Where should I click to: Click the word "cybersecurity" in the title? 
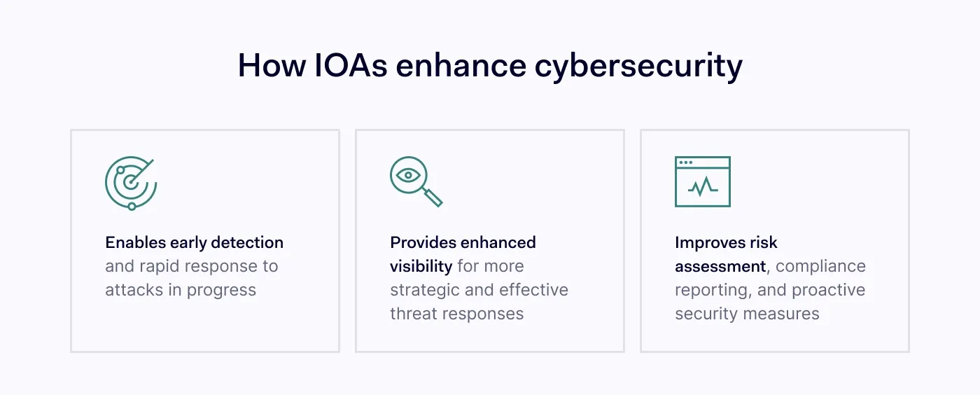638,66
